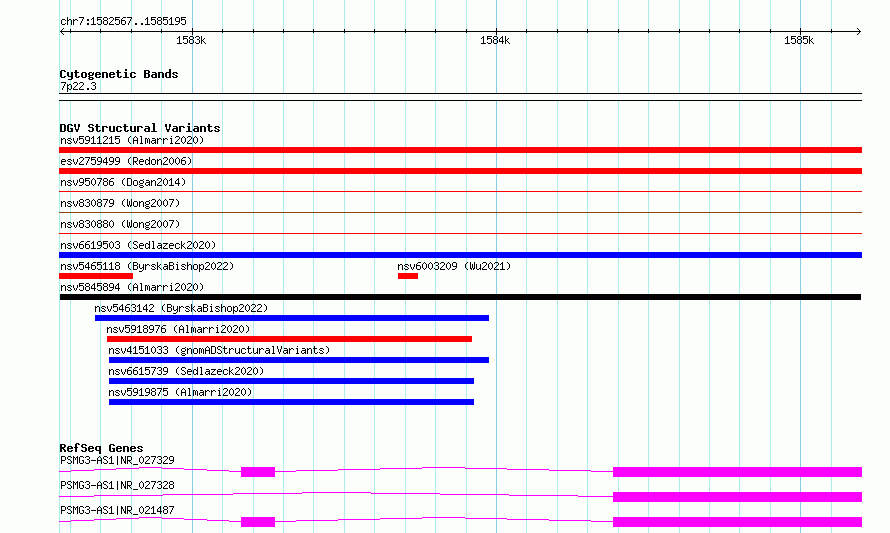This screenshot has height=533, width=890.
Task: Select the red bar under nsv5918976
Action: click(289, 339)
